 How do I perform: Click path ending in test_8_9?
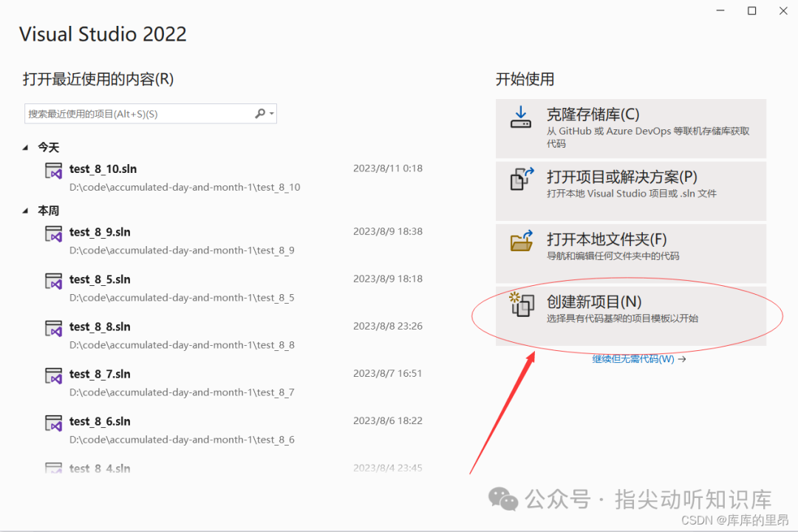[182, 250]
